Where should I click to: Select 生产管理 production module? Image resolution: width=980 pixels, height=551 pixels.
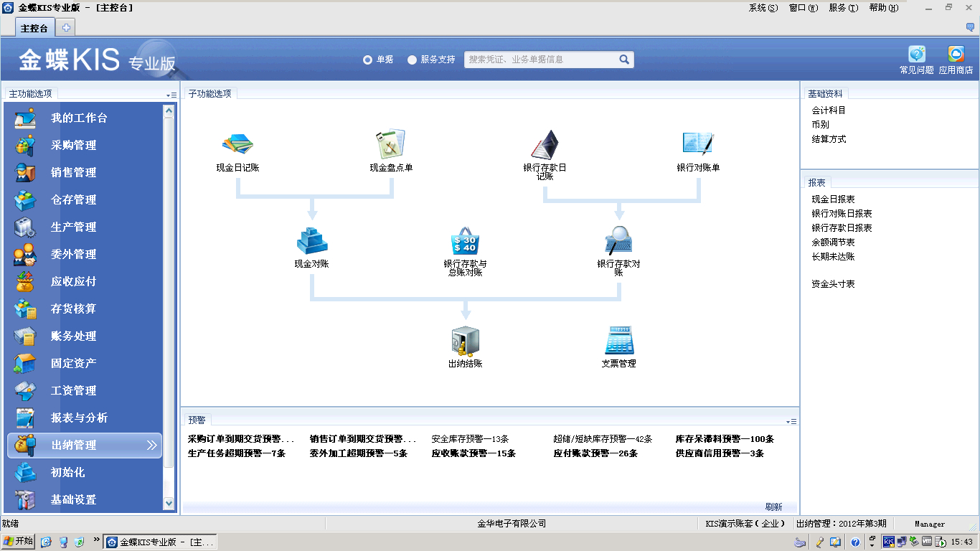pyautogui.click(x=73, y=227)
